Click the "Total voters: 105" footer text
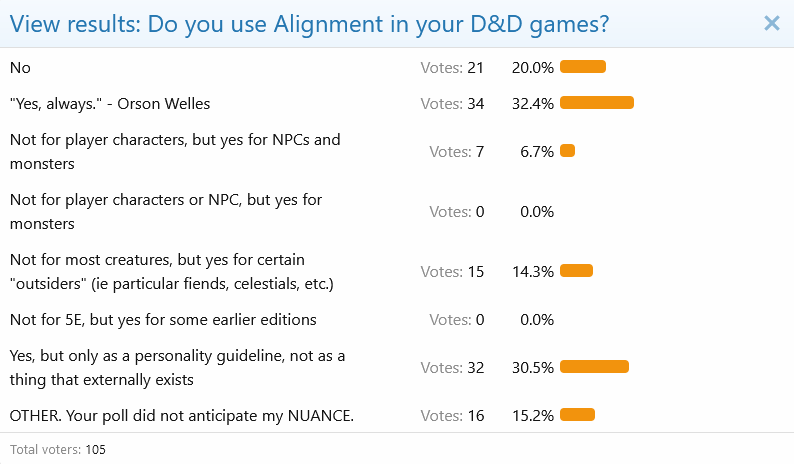The width and height of the screenshot is (794, 464). tap(57, 449)
